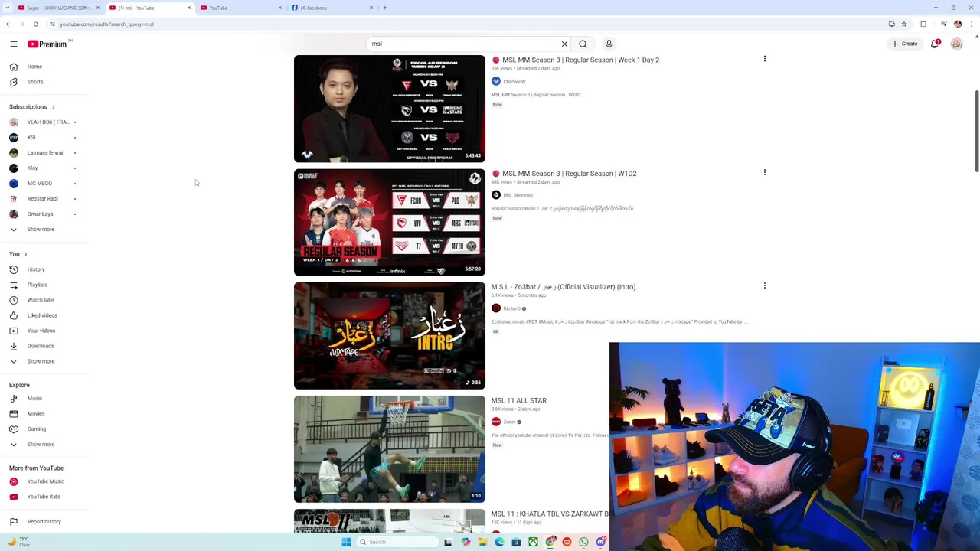Open thumbnail of MSL W1D2 video
This screenshot has height=551, width=980.
389,222
